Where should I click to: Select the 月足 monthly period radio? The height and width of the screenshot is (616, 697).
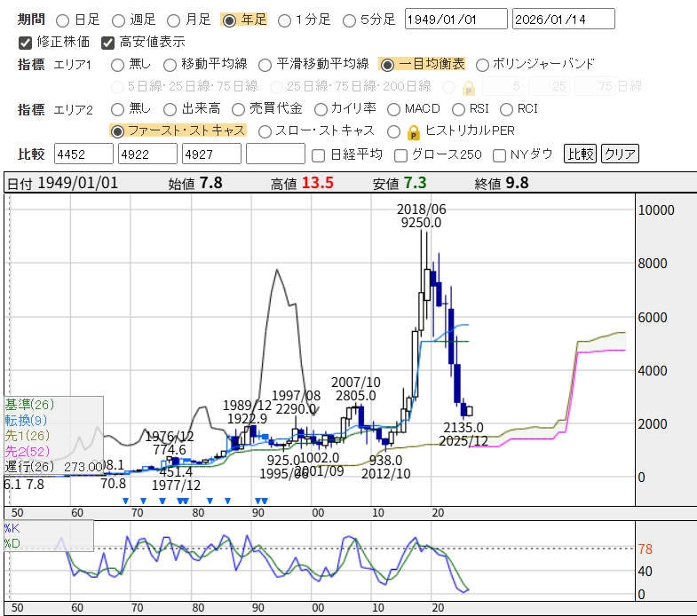[173, 20]
